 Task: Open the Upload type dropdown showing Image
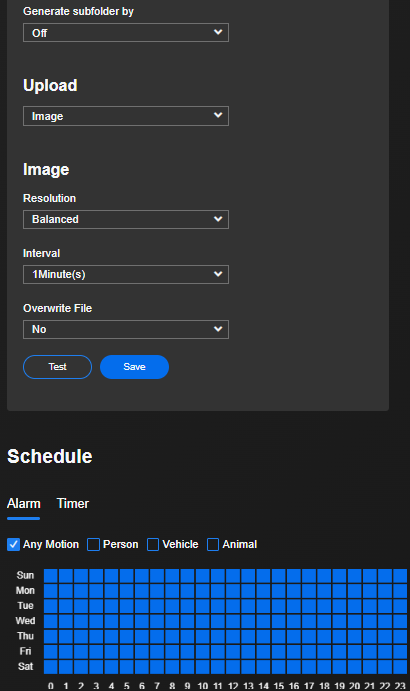126,116
